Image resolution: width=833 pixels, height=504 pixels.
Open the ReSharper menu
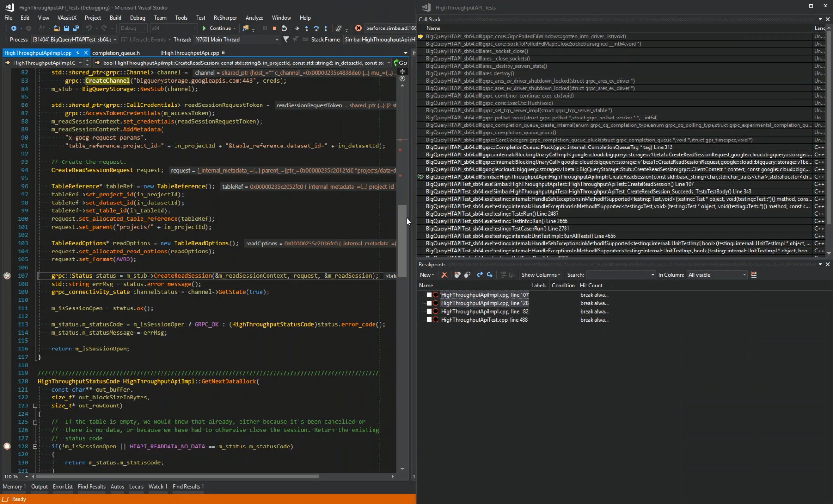click(x=226, y=17)
